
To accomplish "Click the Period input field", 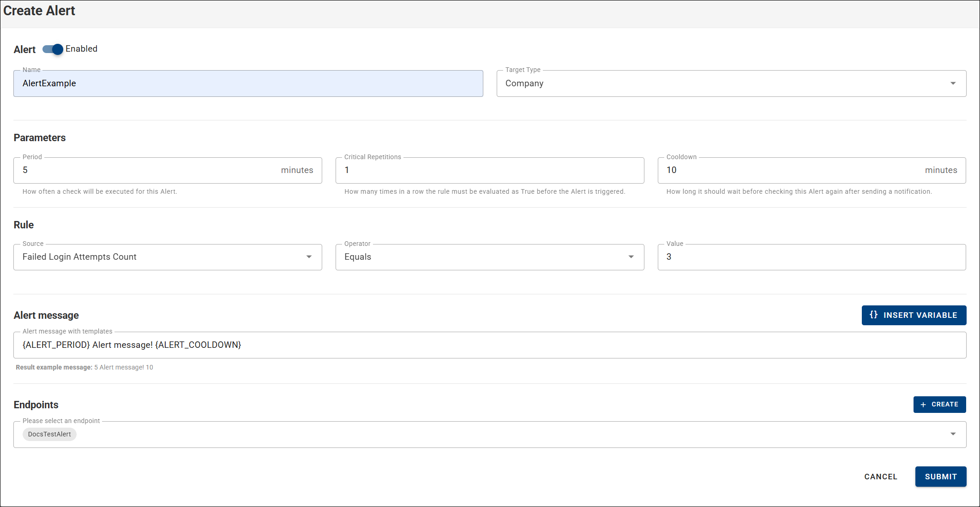I will click(x=168, y=170).
